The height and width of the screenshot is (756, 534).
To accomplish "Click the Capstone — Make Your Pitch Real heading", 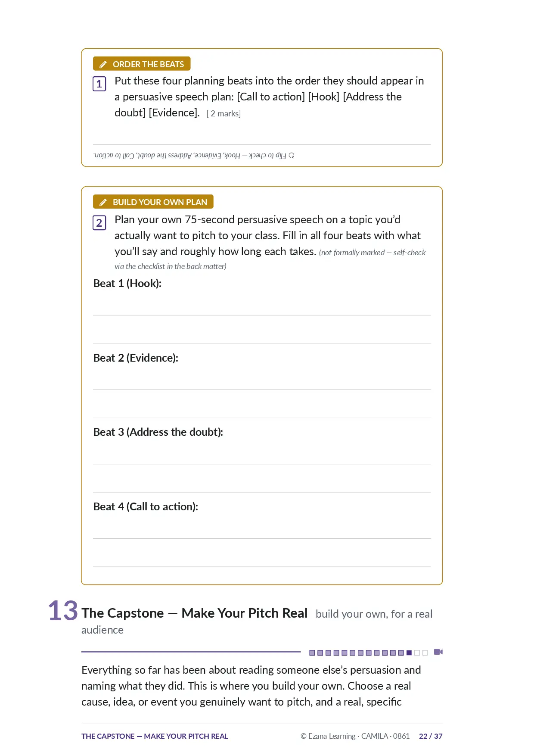I will click(195, 613).
